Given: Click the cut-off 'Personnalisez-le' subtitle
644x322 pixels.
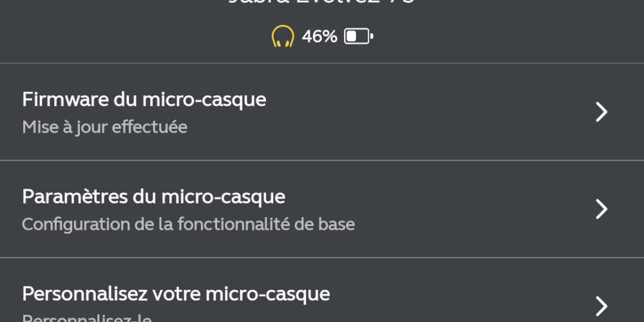Looking at the screenshot, I should [x=87, y=318].
